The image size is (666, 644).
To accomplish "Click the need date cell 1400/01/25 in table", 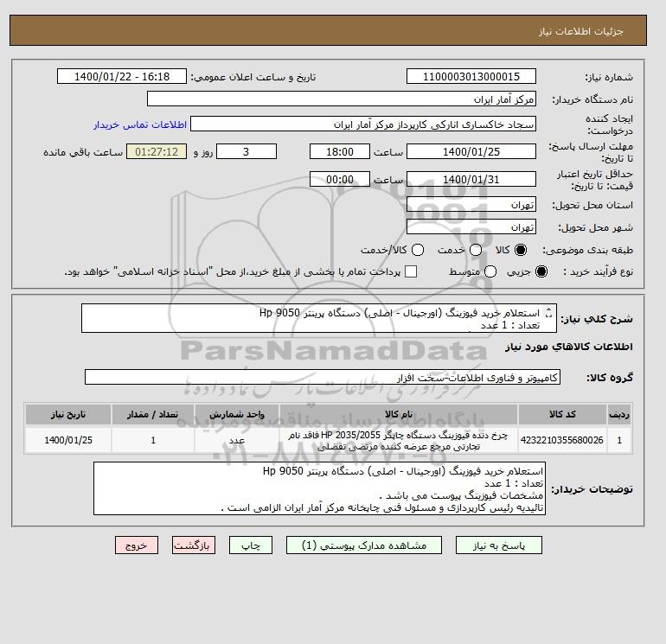I will pos(68,440).
